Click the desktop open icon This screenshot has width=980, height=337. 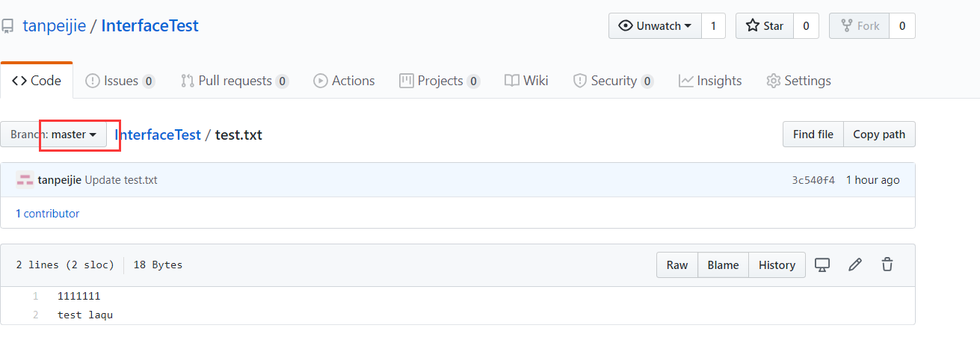pos(822,265)
